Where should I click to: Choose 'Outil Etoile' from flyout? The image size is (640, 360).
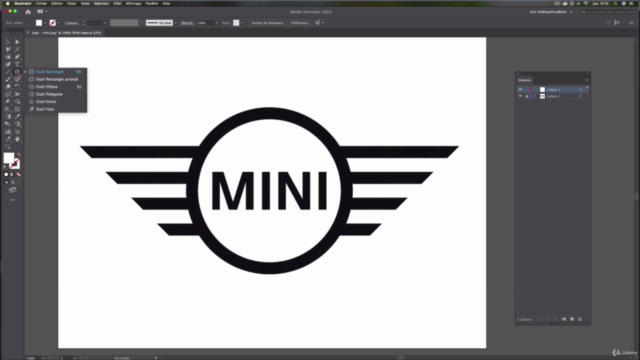56,102
